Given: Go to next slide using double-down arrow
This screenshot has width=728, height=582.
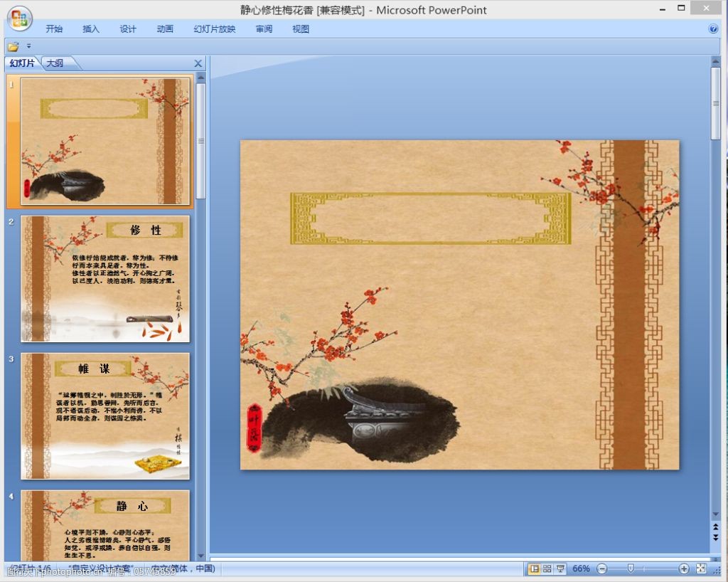Looking at the screenshot, I should (x=715, y=537).
